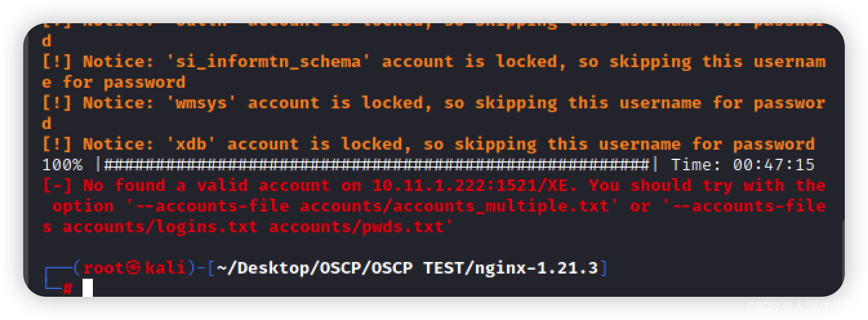Click the ~/Desktop/OSCP/OSCP TEST/nginx-1.21.3 path
Screen dimensions: 868x320
[x=408, y=268]
